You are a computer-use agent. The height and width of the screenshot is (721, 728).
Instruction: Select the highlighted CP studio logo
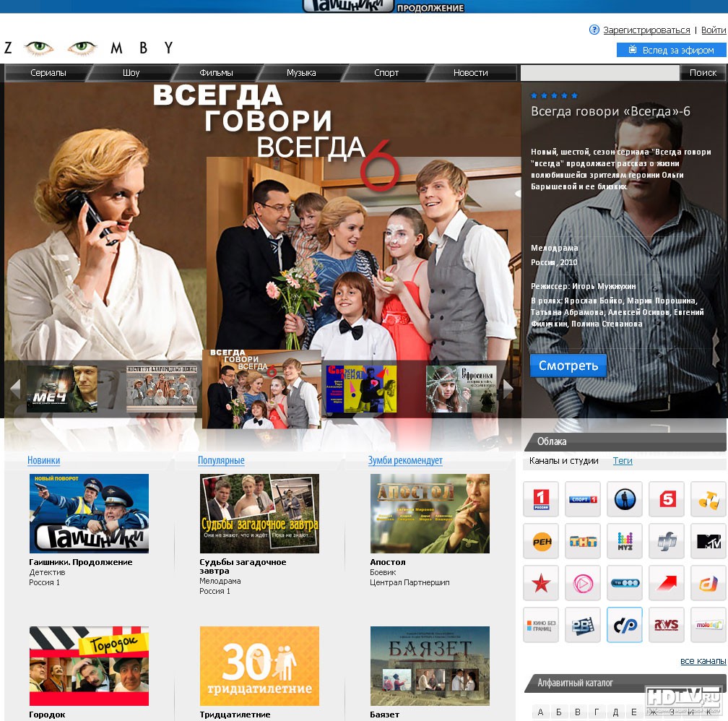[625, 625]
